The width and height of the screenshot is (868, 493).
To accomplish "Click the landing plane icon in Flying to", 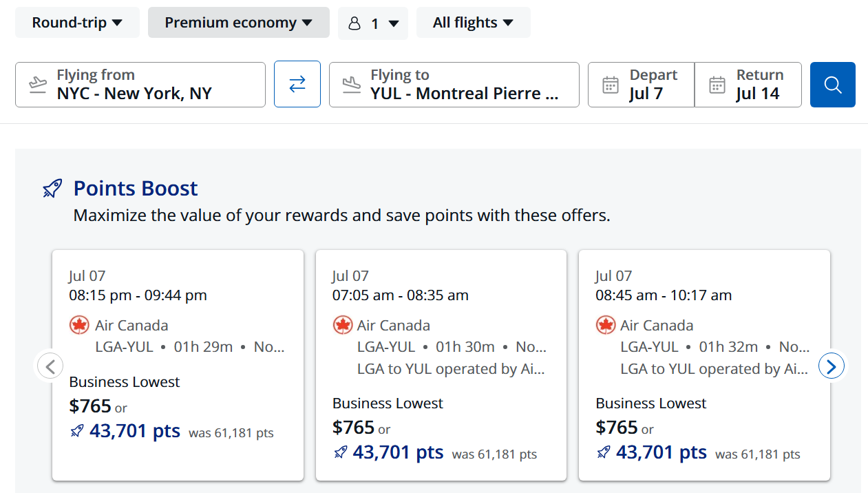I will click(352, 85).
